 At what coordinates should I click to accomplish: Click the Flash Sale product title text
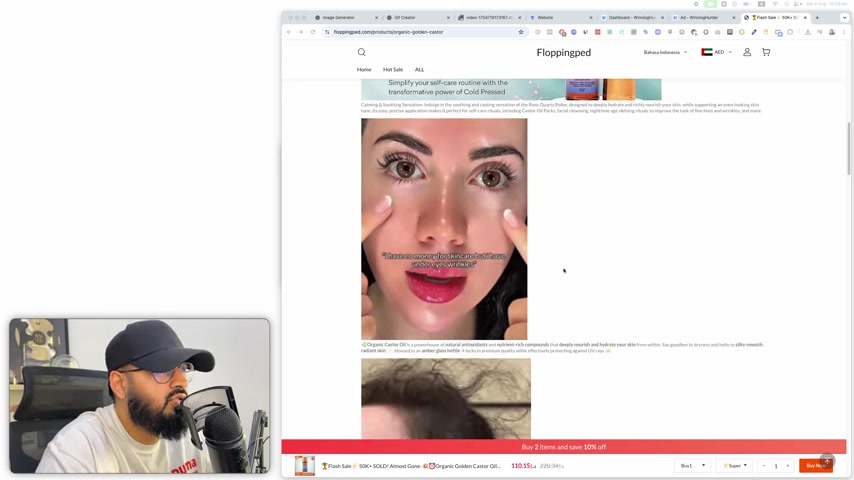411,466
